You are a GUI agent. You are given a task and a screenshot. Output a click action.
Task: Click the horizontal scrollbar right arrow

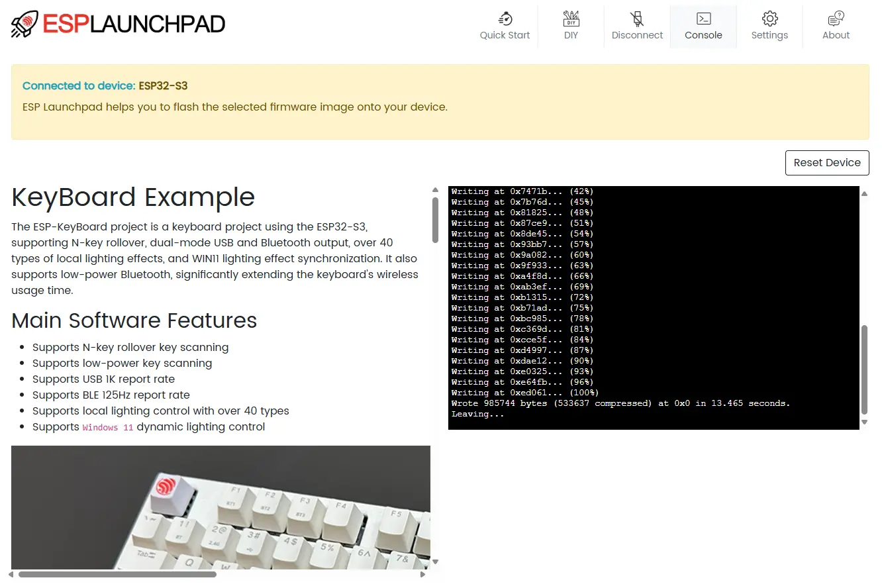click(x=424, y=575)
